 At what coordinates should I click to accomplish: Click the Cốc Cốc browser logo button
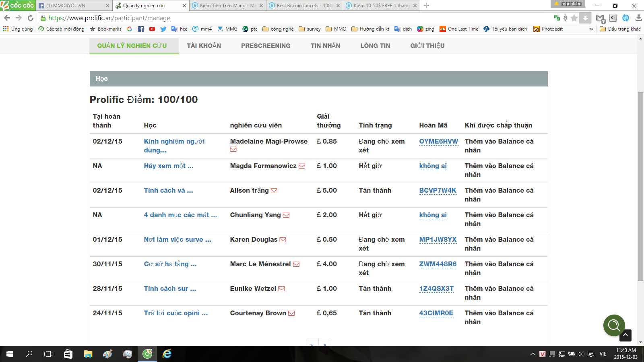point(18,5)
